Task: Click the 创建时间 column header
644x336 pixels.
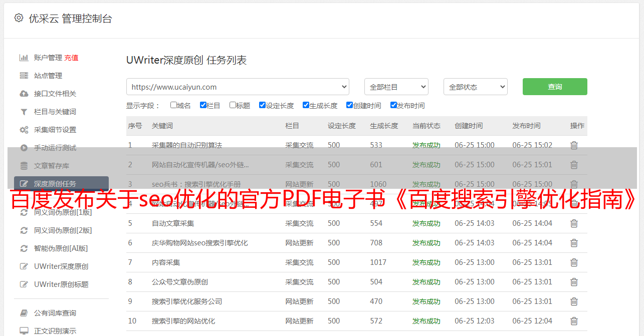Action: tap(469, 126)
